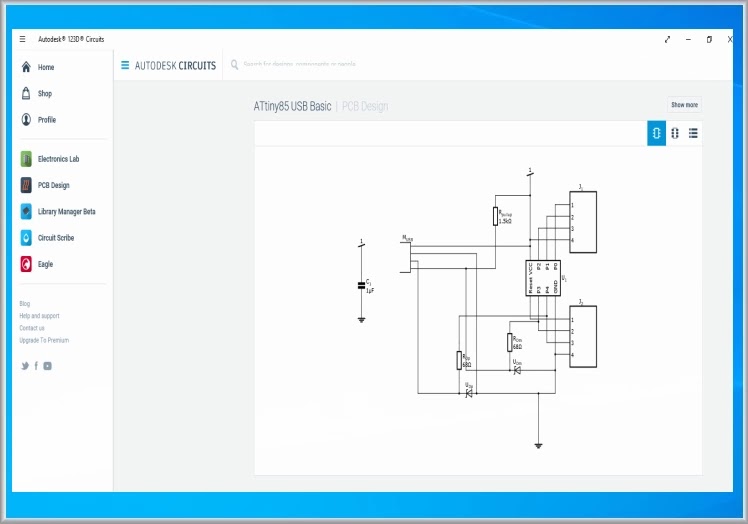Restore the Autodesk 123D Circuits window
The image size is (748, 524).
click(x=709, y=40)
